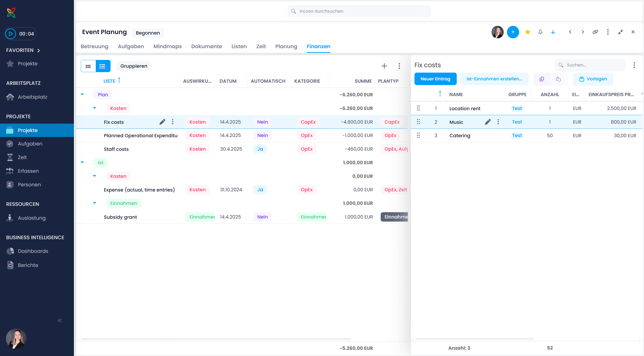
Task: Open the Betreuung tab
Action: tap(95, 46)
